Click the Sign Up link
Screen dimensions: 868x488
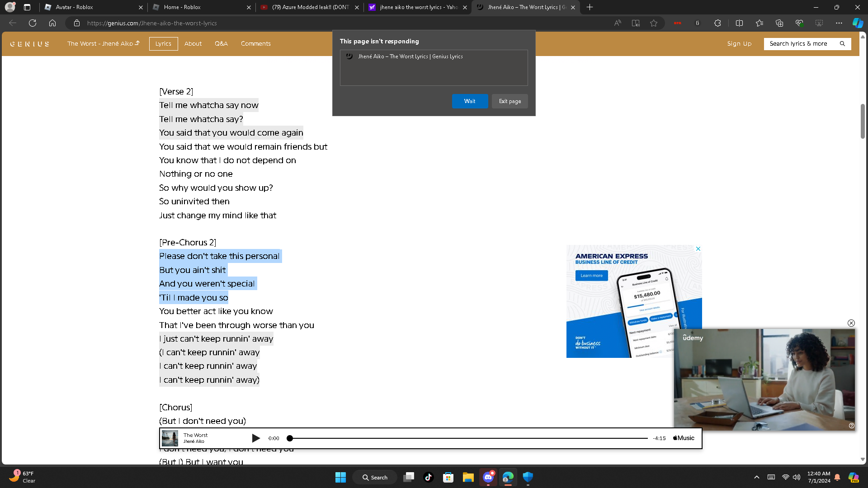[739, 44]
